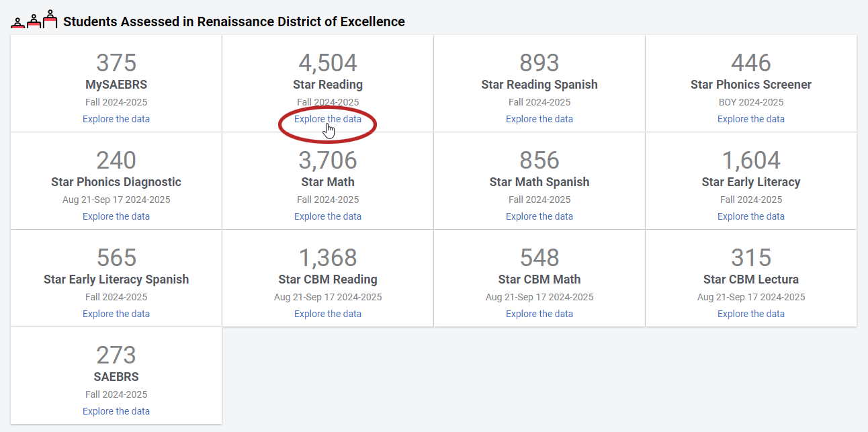The image size is (868, 432).
Task: Click the Star Reading card title
Action: pos(328,85)
